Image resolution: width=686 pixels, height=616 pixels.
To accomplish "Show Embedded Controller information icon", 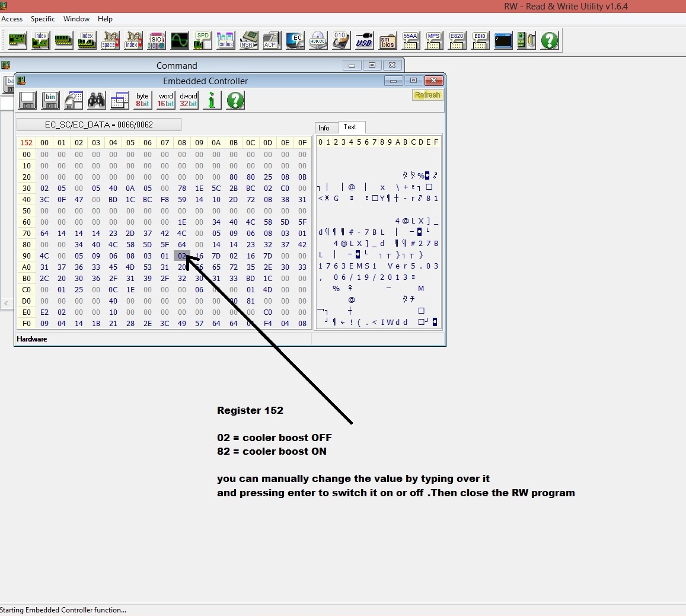I will point(212,100).
